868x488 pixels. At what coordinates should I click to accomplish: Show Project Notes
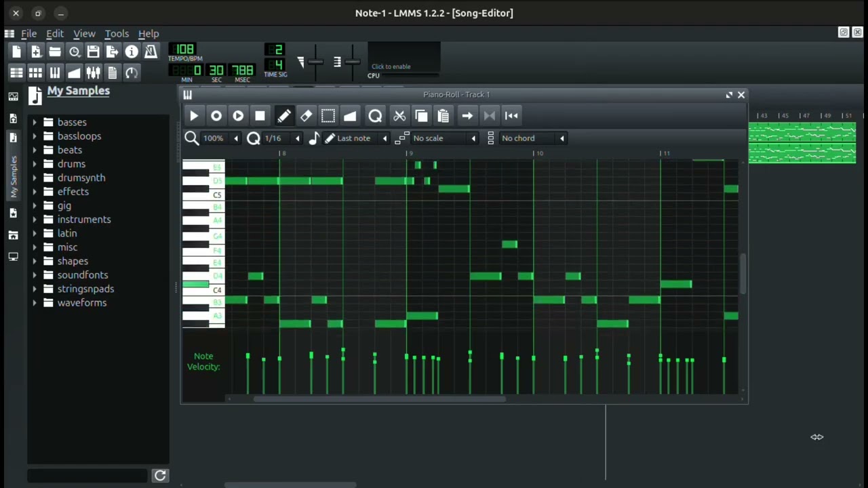coord(113,73)
